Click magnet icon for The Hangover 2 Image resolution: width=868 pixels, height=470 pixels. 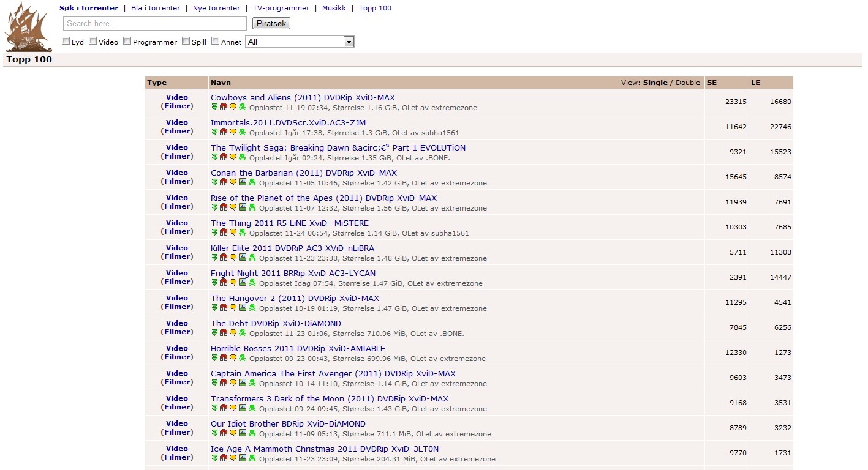click(224, 308)
